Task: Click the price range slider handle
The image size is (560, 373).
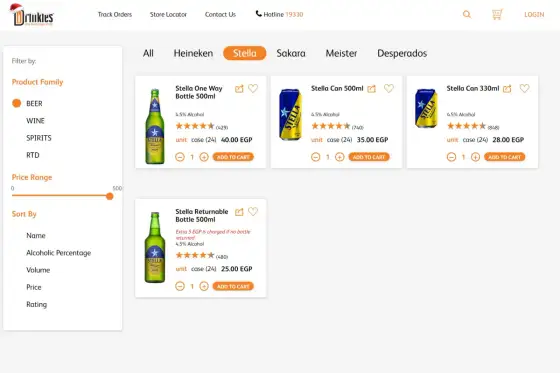Action: (110, 196)
